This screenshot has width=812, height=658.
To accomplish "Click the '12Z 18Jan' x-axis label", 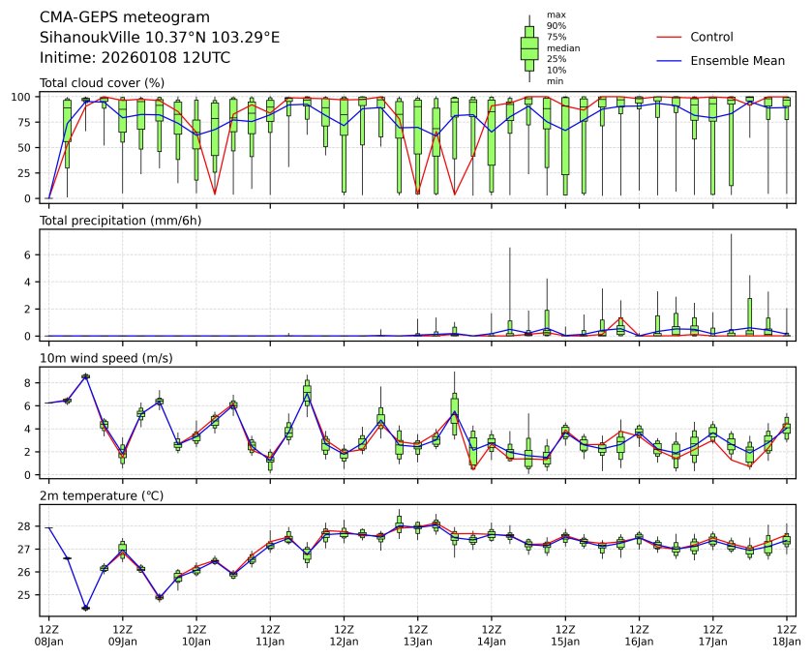I will (786, 635).
